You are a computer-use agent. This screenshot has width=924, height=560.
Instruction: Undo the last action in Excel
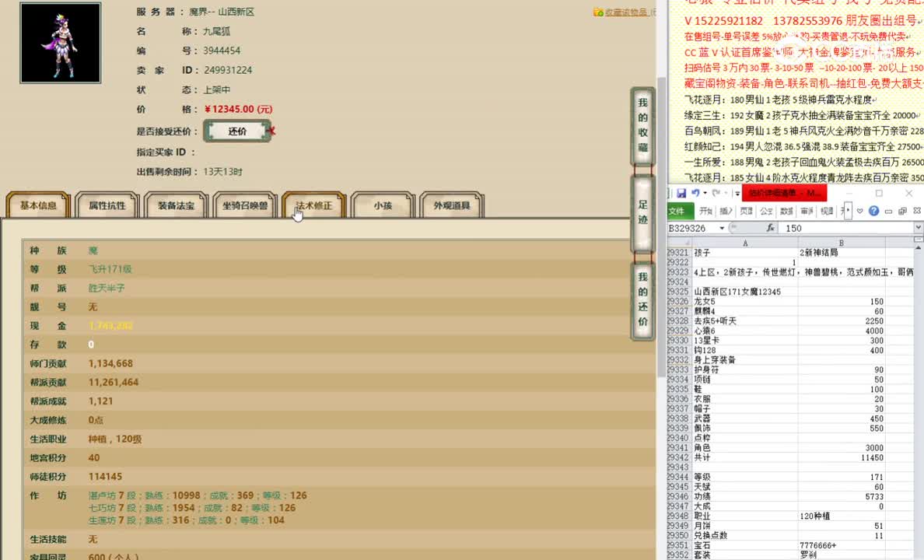(x=695, y=192)
